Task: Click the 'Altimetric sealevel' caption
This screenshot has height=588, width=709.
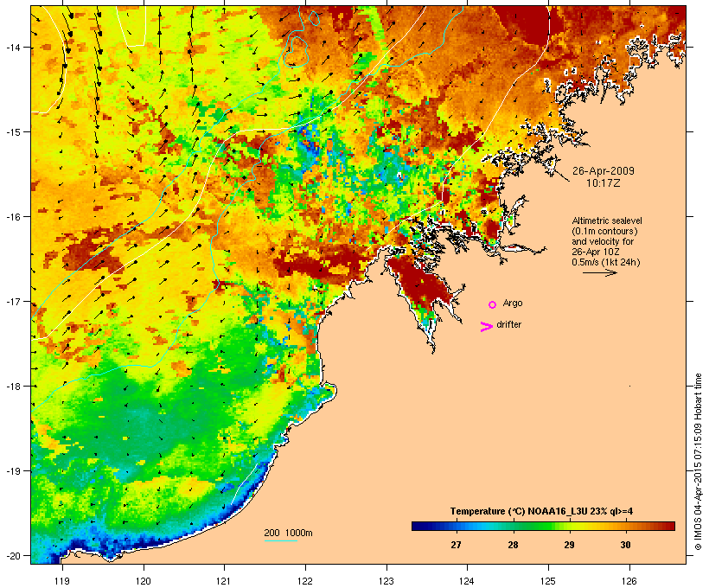Action: click(607, 220)
